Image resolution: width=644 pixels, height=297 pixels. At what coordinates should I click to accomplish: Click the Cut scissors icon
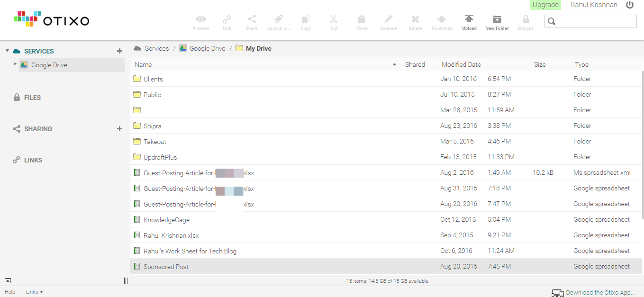coord(334,19)
